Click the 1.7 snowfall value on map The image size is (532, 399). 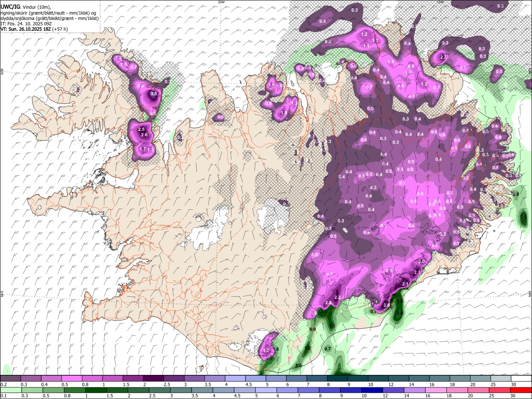[143, 149]
